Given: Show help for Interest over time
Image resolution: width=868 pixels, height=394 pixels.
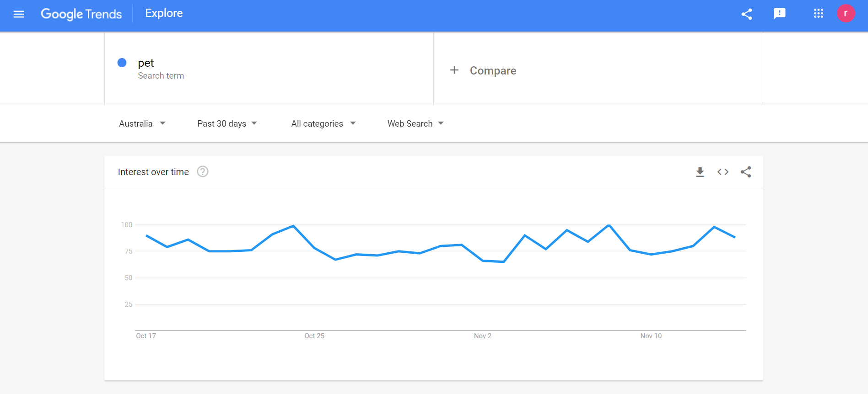Looking at the screenshot, I should (x=203, y=172).
